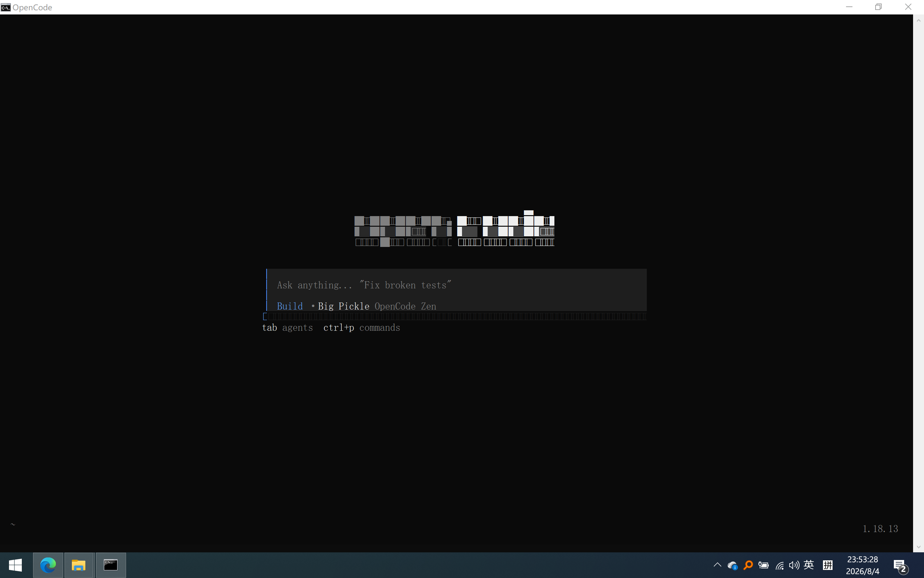Click the scrollbar up arrow

(x=919, y=20)
